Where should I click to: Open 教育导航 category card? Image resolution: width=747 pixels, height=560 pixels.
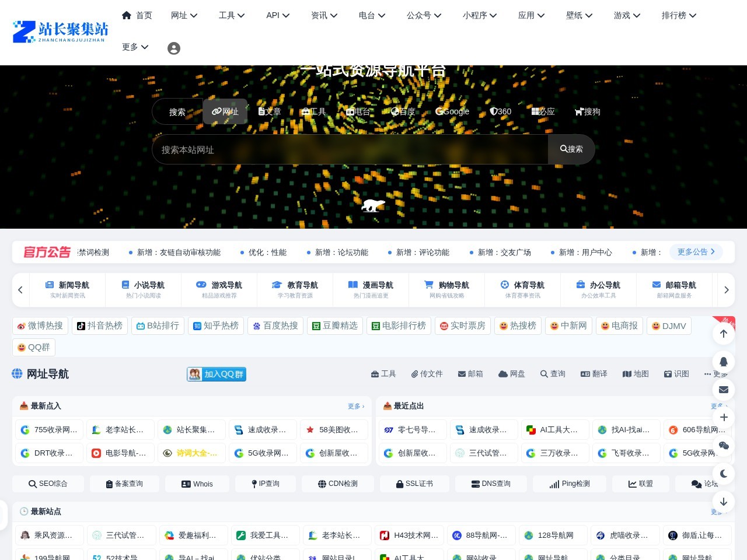pyautogui.click(x=295, y=289)
